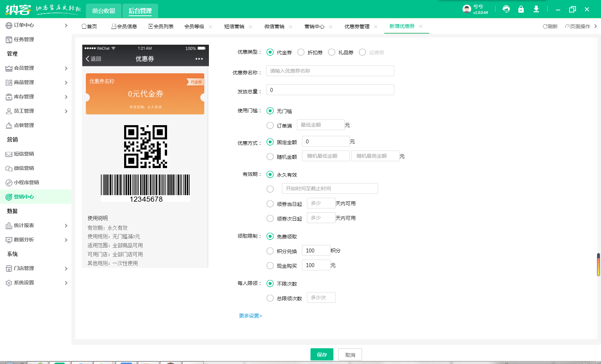The image size is (601, 364).
Task: Click the download arrow icon
Action: tap(536, 9)
